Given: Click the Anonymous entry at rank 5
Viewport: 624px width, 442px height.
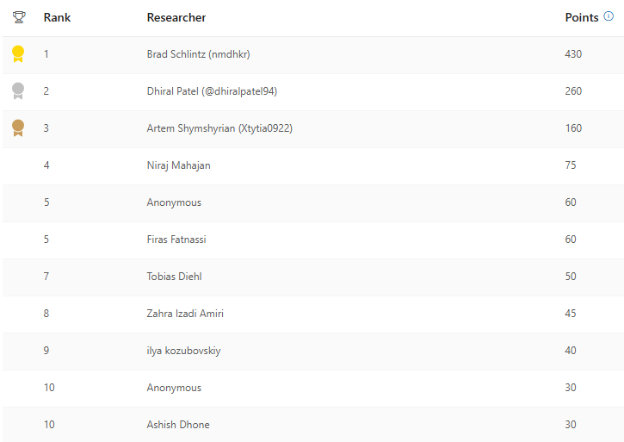Looking at the screenshot, I should tap(174, 202).
